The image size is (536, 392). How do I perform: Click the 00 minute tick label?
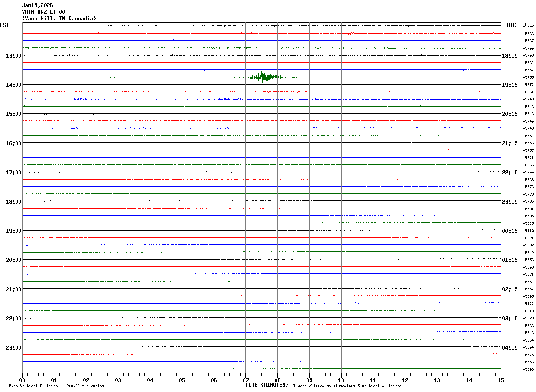coord(23,380)
